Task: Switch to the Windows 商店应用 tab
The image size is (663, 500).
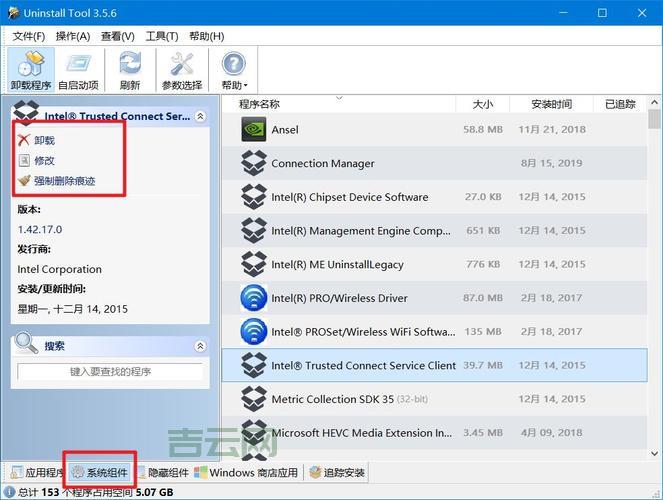Action: [246, 473]
